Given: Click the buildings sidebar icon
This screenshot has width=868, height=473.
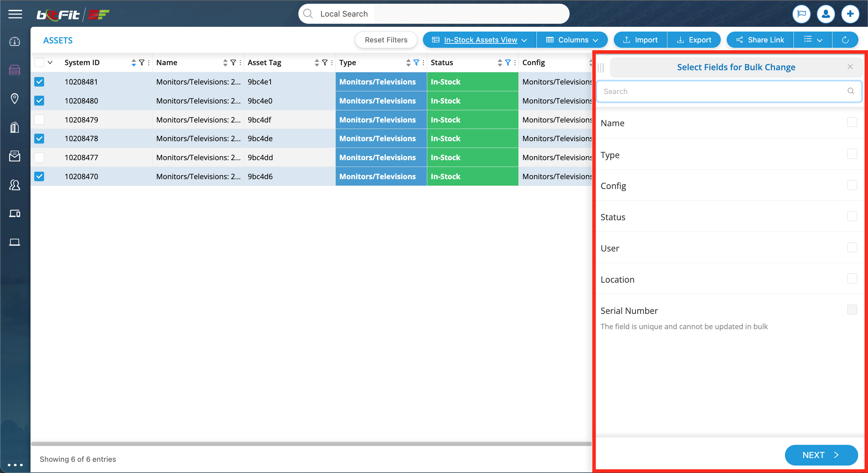Looking at the screenshot, I should [15, 127].
